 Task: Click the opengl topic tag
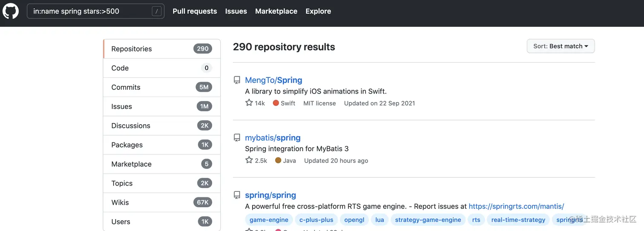click(354, 220)
